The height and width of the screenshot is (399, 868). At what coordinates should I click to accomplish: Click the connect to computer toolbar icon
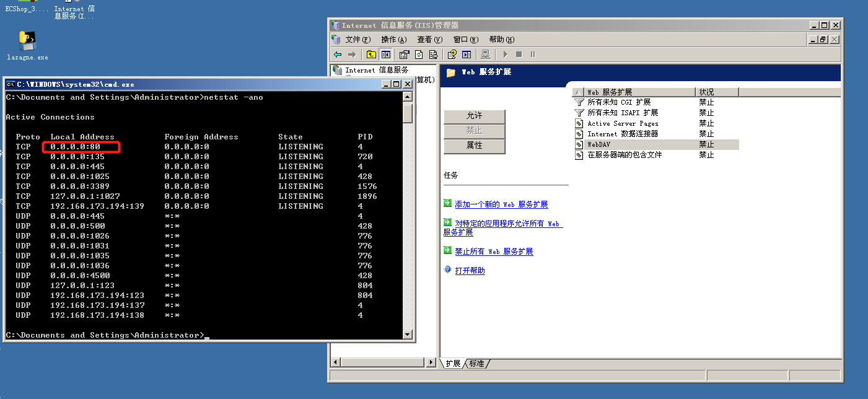486,55
